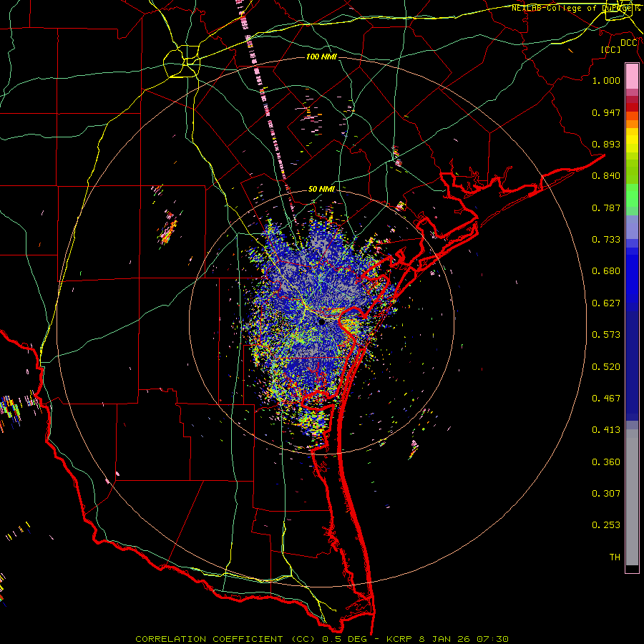
Task: Click the 0.360 scale value
Action: pos(606,462)
